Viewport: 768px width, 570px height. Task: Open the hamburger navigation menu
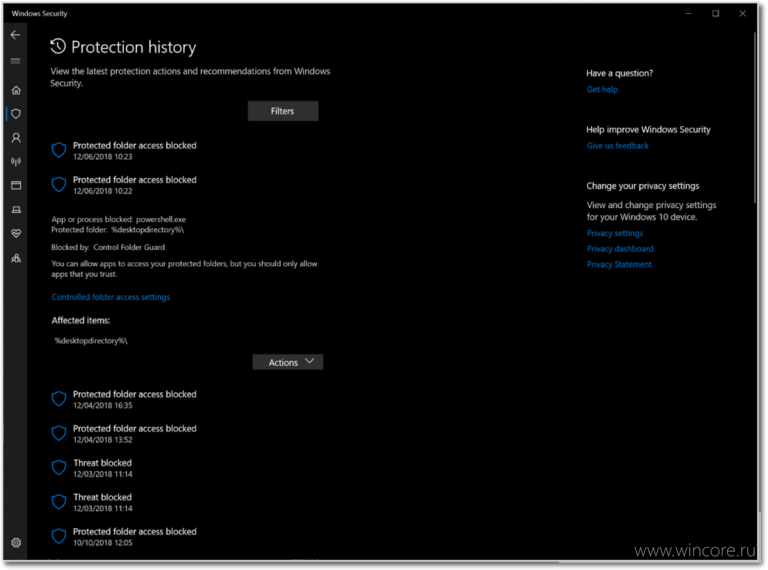point(16,61)
